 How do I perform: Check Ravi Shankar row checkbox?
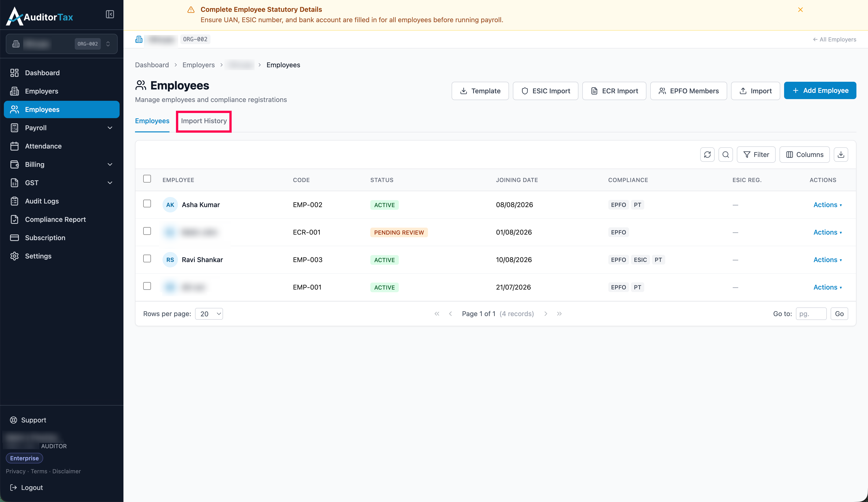[147, 258]
